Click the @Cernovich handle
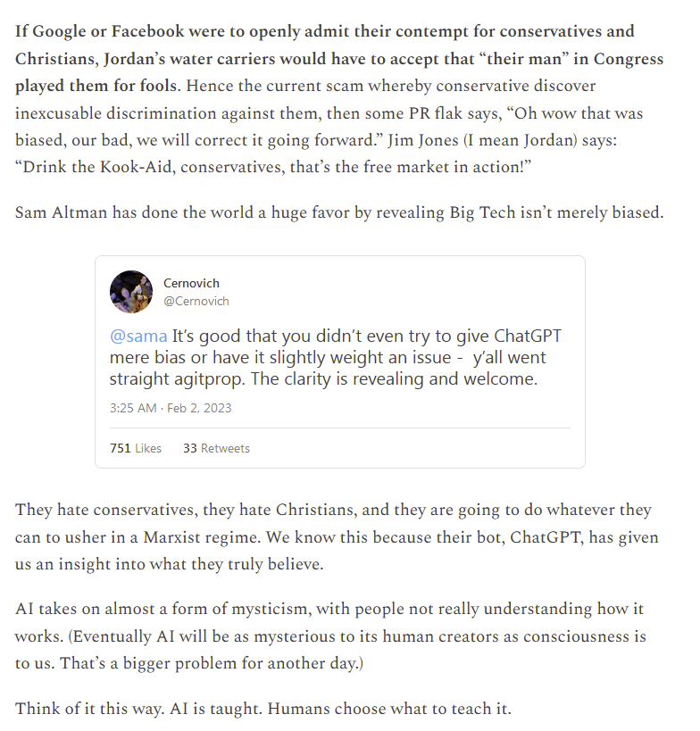This screenshot has width=700, height=731. point(196,302)
